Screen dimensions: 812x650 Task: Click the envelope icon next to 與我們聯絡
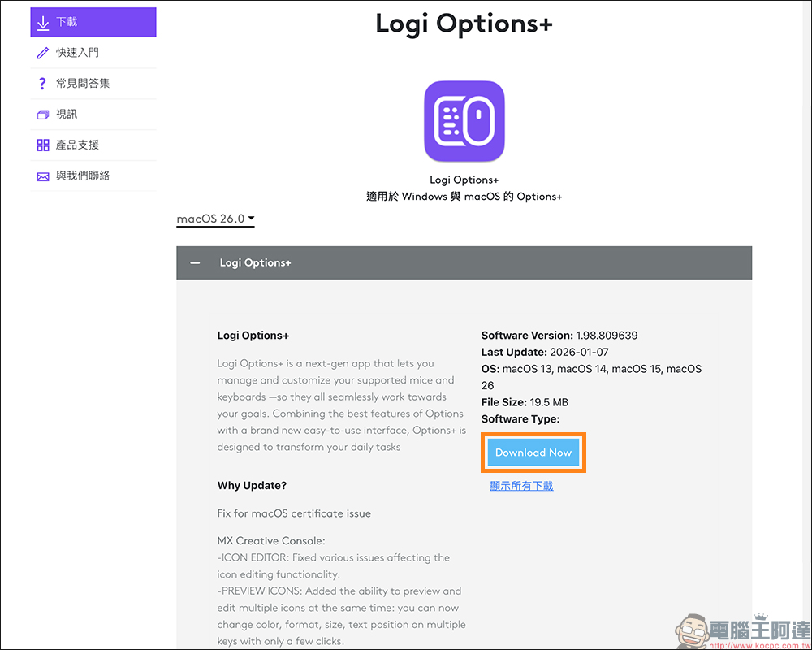click(x=42, y=175)
